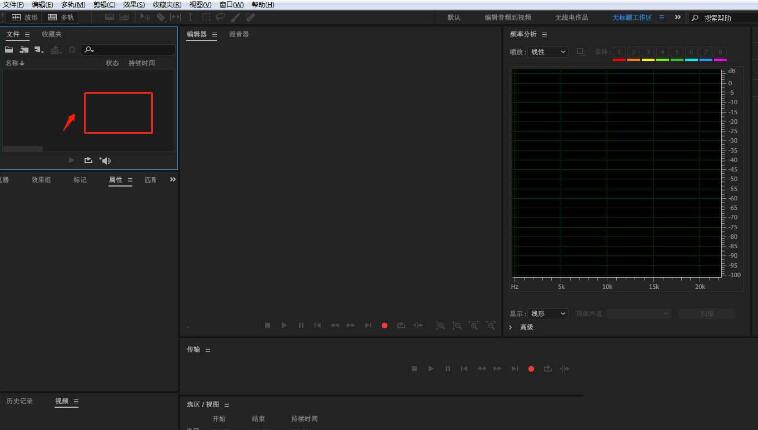Toggle auto-play speaker icon in Files panel

pos(105,161)
